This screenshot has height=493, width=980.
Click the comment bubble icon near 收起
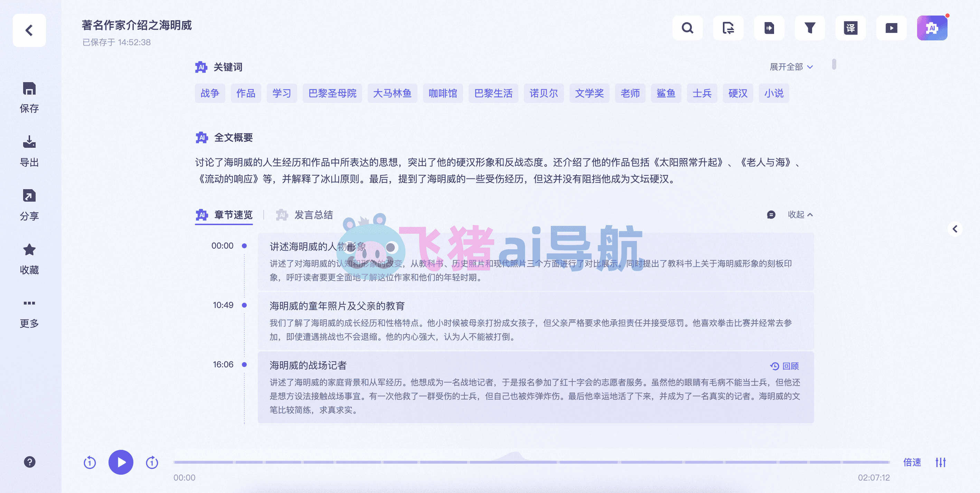[x=771, y=215]
